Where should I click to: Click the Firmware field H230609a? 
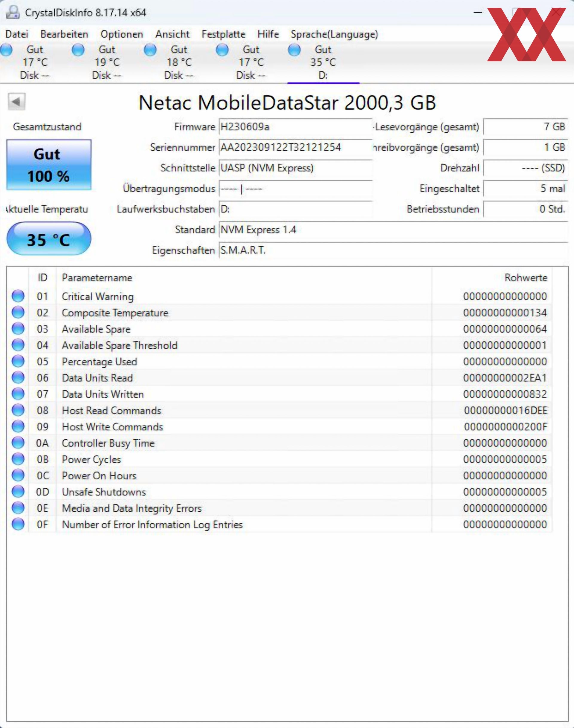pos(295,127)
